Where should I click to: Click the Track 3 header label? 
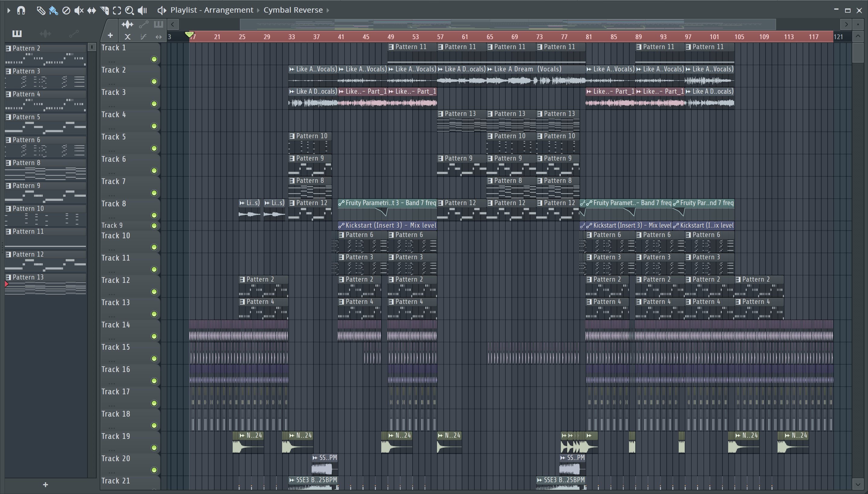tap(114, 92)
